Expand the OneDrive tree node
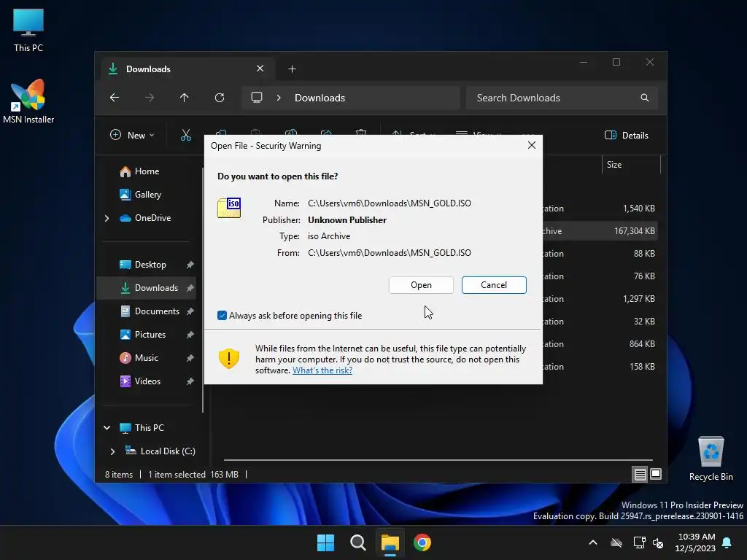The height and width of the screenshot is (560, 747). click(x=107, y=218)
